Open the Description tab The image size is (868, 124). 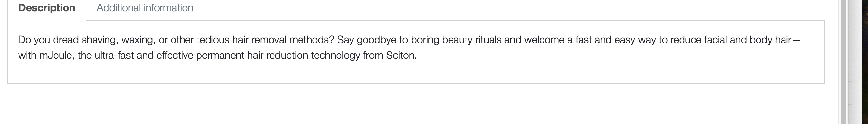coord(46,8)
